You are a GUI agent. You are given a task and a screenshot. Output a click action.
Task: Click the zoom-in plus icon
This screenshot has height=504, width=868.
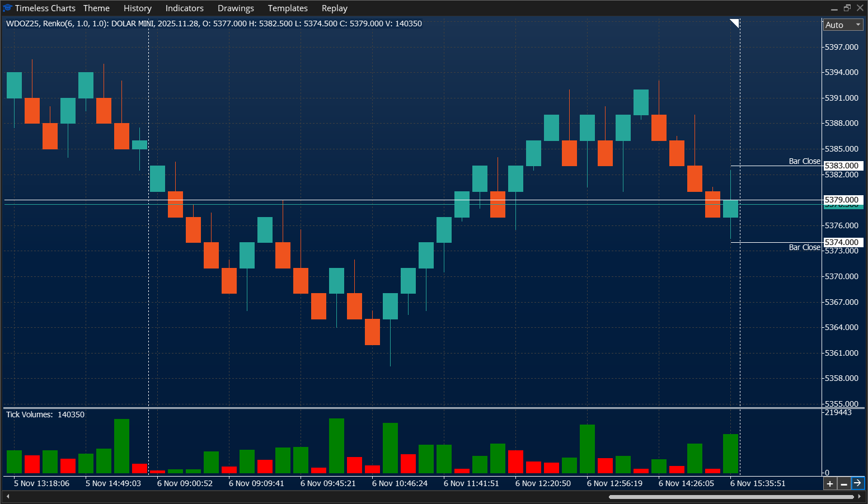(x=830, y=483)
